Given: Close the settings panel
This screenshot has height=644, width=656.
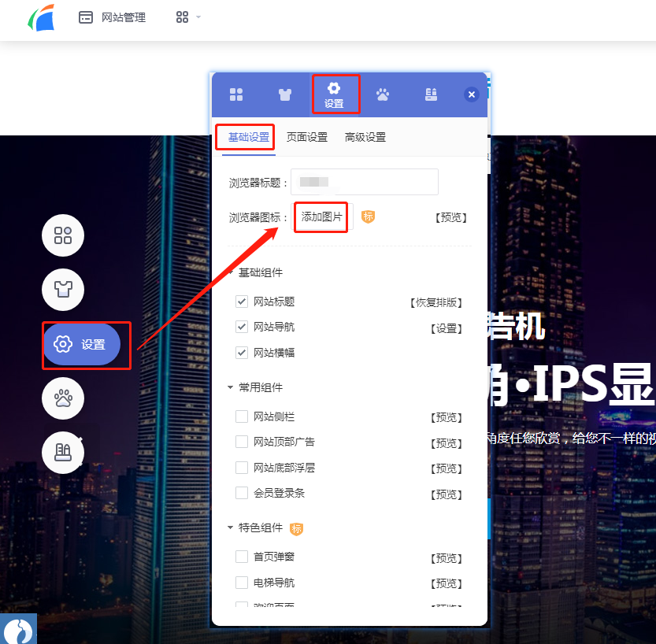Looking at the screenshot, I should [472, 94].
